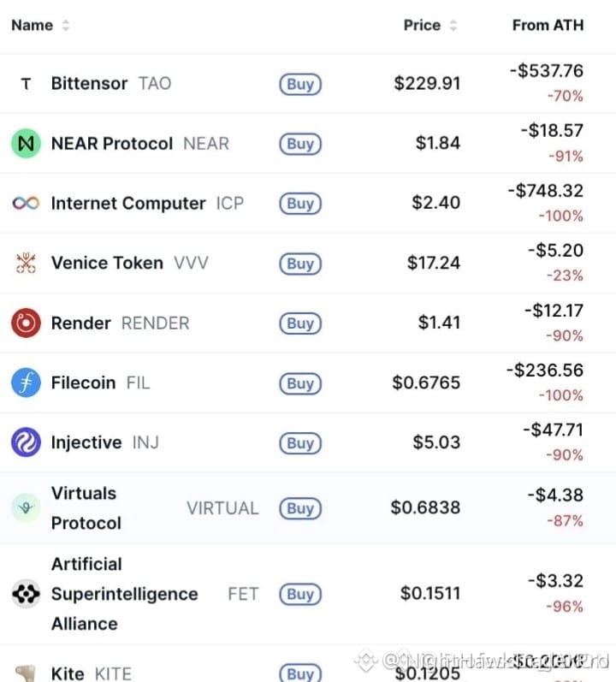This screenshot has width=616, height=682.
Task: Click the blue Filecoin logo icon
Action: point(26,383)
